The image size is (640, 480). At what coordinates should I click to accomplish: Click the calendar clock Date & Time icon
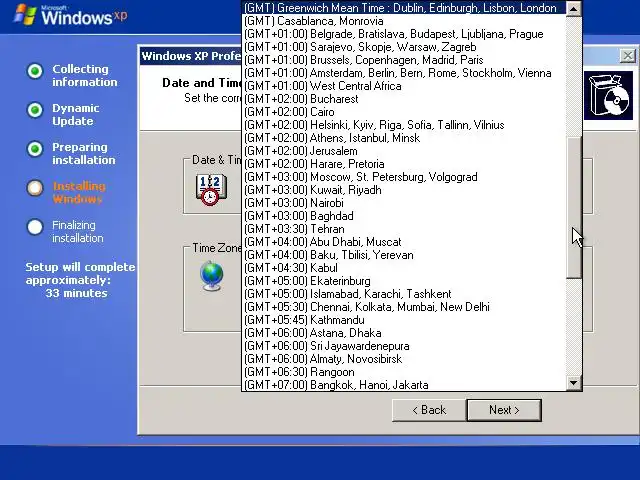[x=211, y=189]
